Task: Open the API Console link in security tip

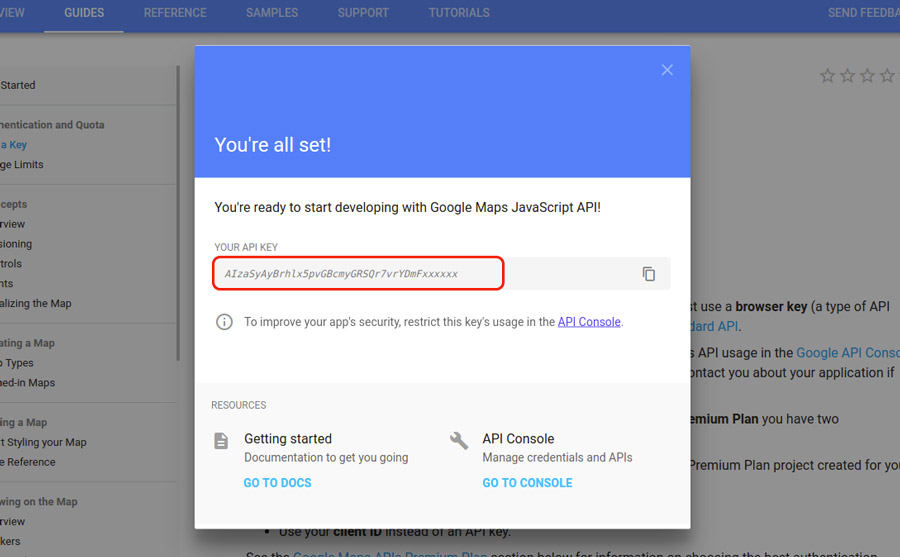Action: (x=589, y=322)
